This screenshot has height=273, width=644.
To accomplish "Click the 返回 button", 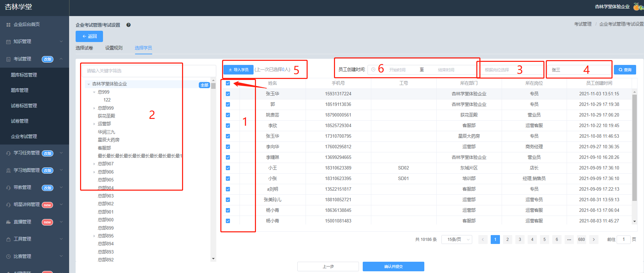I will click(x=89, y=36).
